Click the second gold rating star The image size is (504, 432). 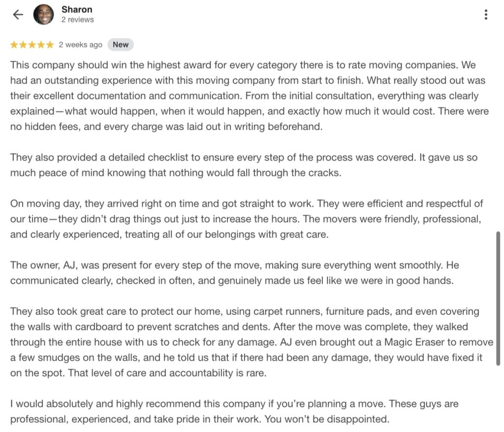coord(23,45)
